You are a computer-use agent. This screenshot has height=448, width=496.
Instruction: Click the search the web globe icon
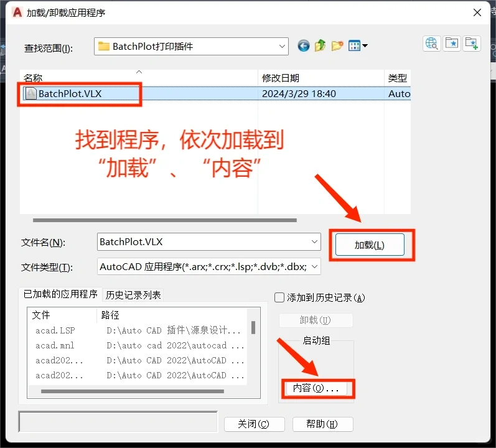pyautogui.click(x=432, y=44)
